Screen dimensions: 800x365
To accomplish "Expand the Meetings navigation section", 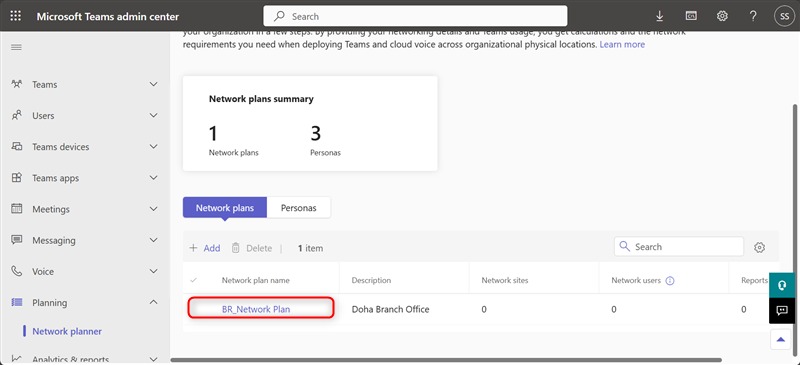I will click(153, 209).
